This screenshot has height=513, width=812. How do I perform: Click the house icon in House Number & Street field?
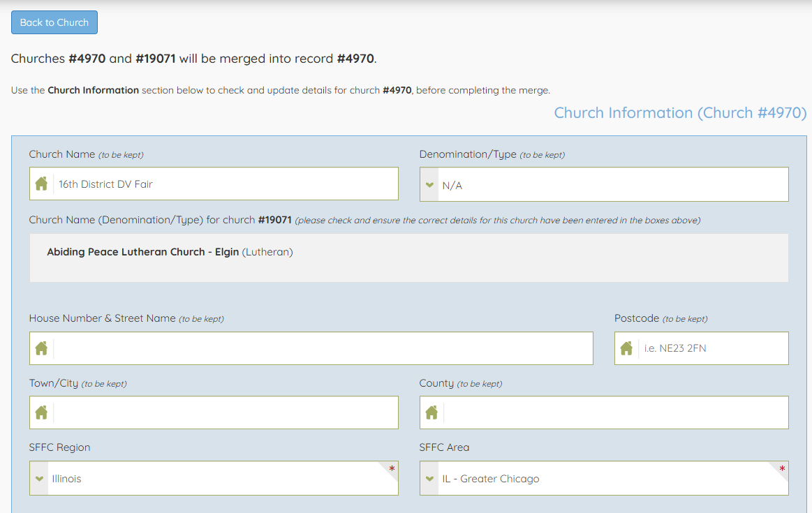(x=41, y=348)
